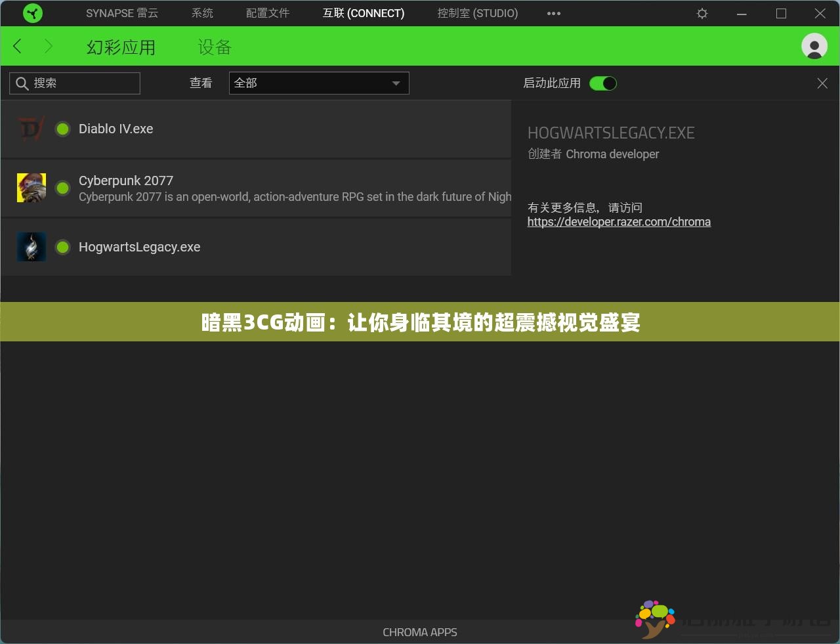Image resolution: width=840 pixels, height=644 pixels.
Task: Click into the 搜索 search field
Action: pos(75,83)
